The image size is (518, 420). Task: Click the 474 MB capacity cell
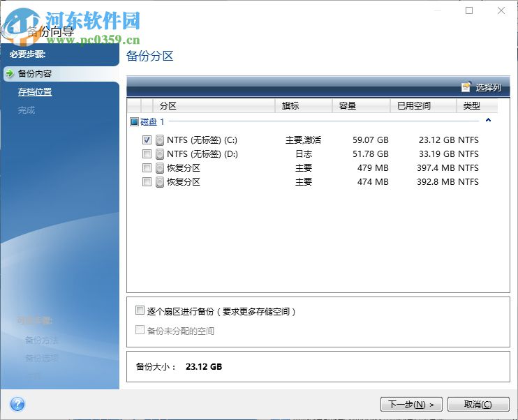[x=373, y=182]
